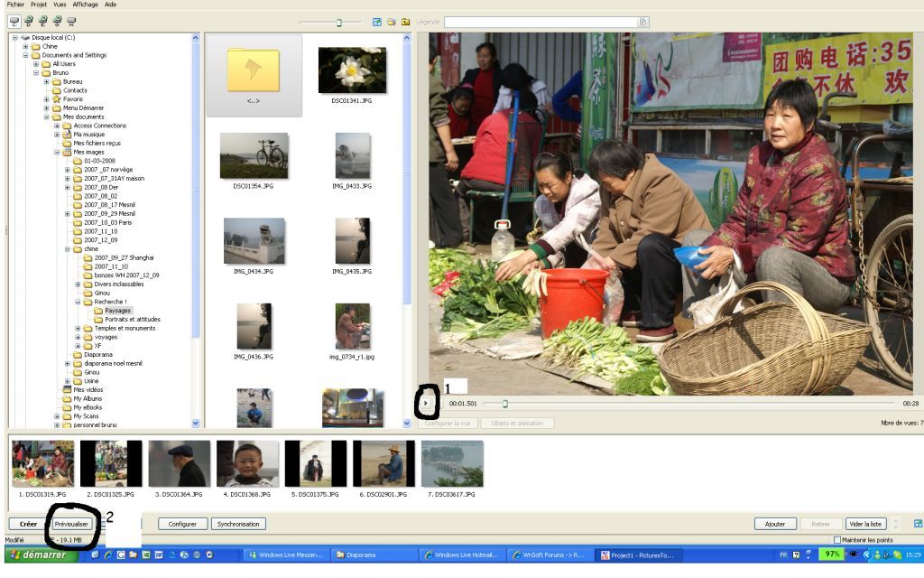The width and height of the screenshot is (924, 578).
Task: Select slide 4. DSC01368.JPG in the slide list
Action: pos(247,469)
